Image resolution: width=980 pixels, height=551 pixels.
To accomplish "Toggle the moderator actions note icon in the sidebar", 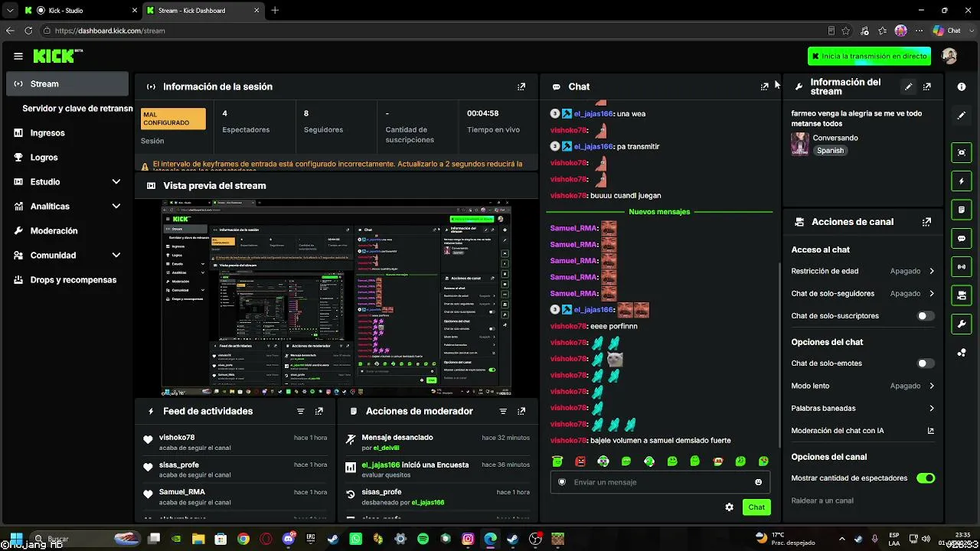I will pos(962,210).
